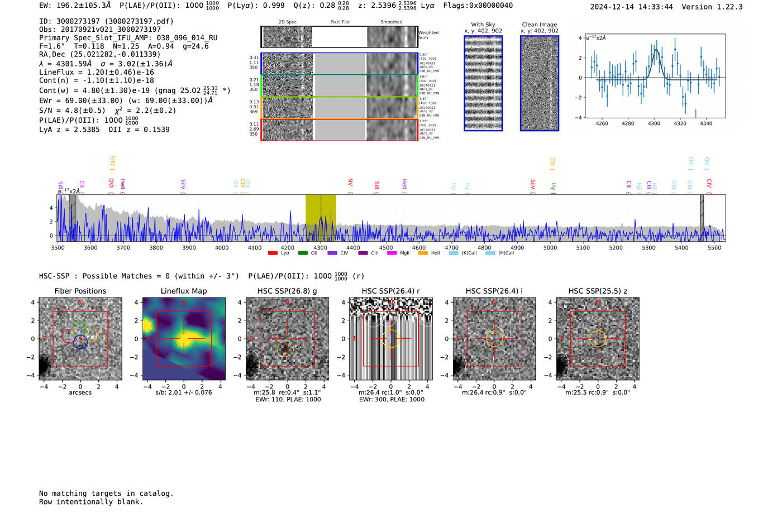Click the 'EWr: 300, PLAE: 1000' caption
Viewport: 782px width, 532px height.
tap(392, 400)
